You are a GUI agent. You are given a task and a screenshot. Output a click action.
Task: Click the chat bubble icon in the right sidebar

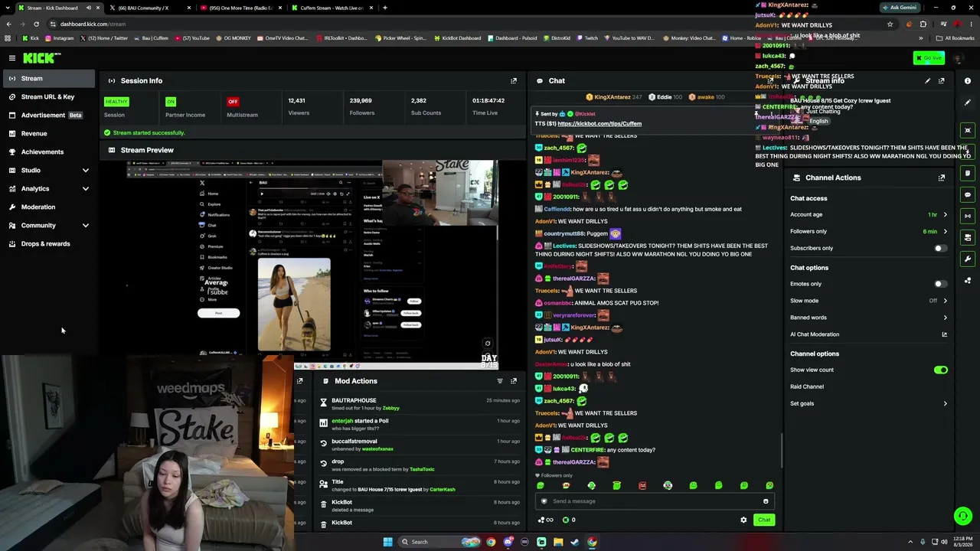coord(968,194)
